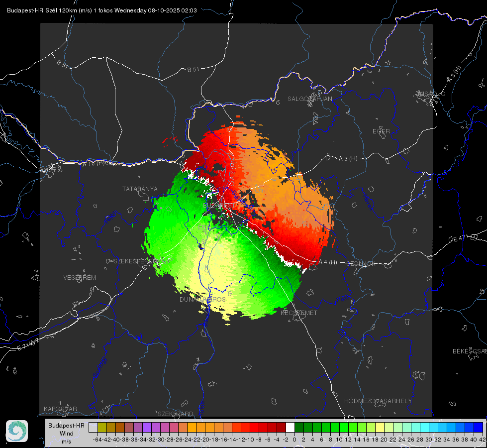The width and height of the screenshot is (487, 448).
Task: Click the SZOLNOK city label
Action: 361,264
